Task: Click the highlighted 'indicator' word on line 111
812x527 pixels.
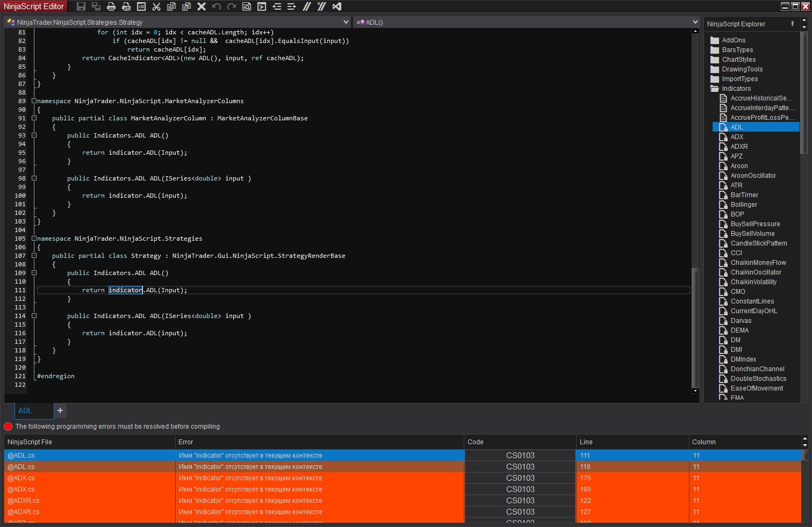Action: pyautogui.click(x=125, y=290)
